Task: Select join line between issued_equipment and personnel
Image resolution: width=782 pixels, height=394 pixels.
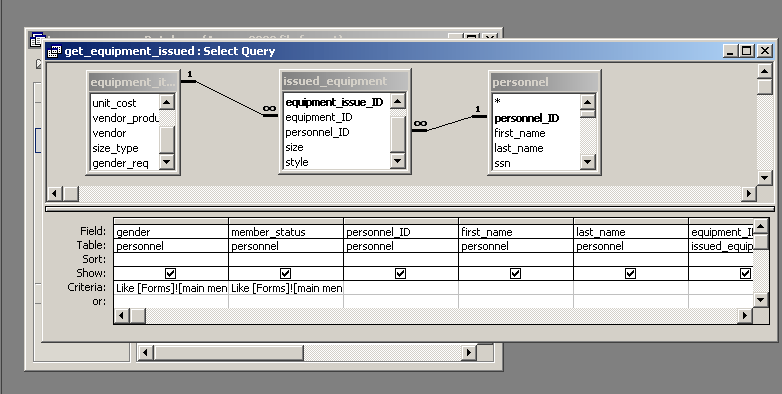Action: (x=449, y=124)
